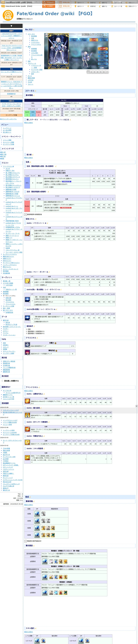Viewport: 138px width, 644px height.
Task: Toggle 真名隠しを解除する checkbox
Action: 2,381
